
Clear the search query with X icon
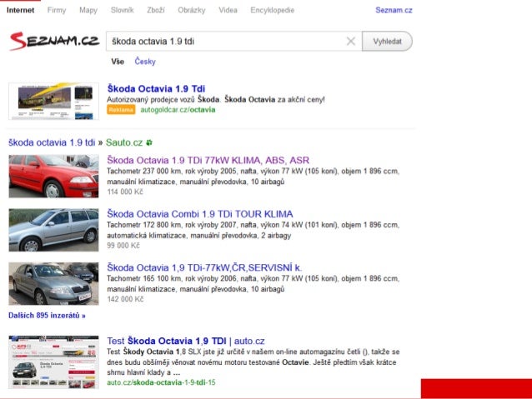tap(351, 42)
